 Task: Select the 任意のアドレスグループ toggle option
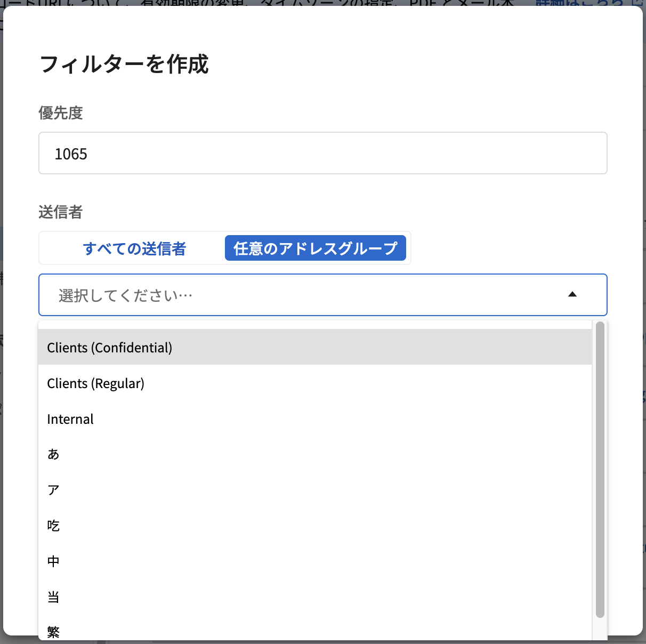(x=316, y=248)
